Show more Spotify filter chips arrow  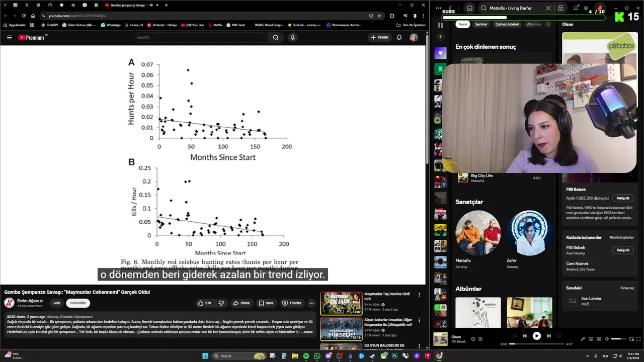point(548,24)
